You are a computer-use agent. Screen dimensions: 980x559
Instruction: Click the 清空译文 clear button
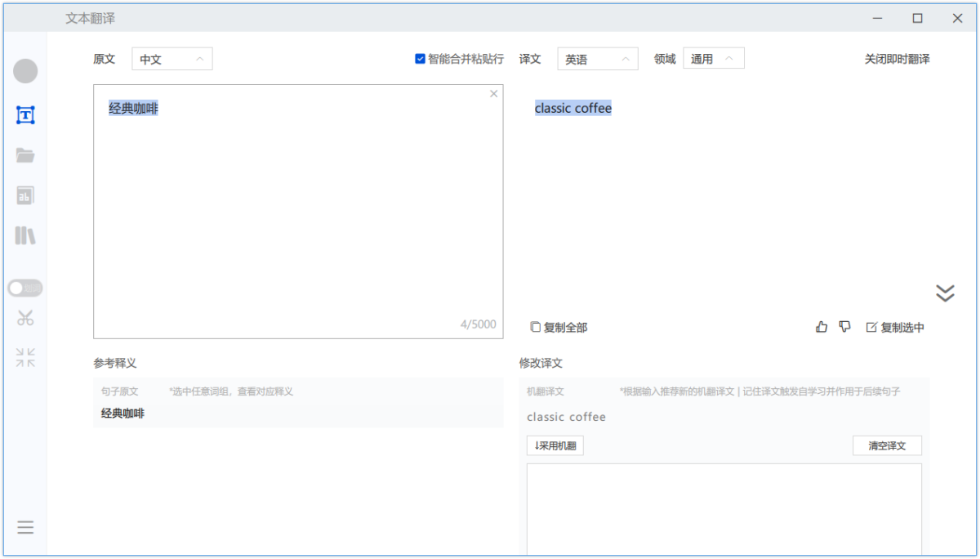887,445
